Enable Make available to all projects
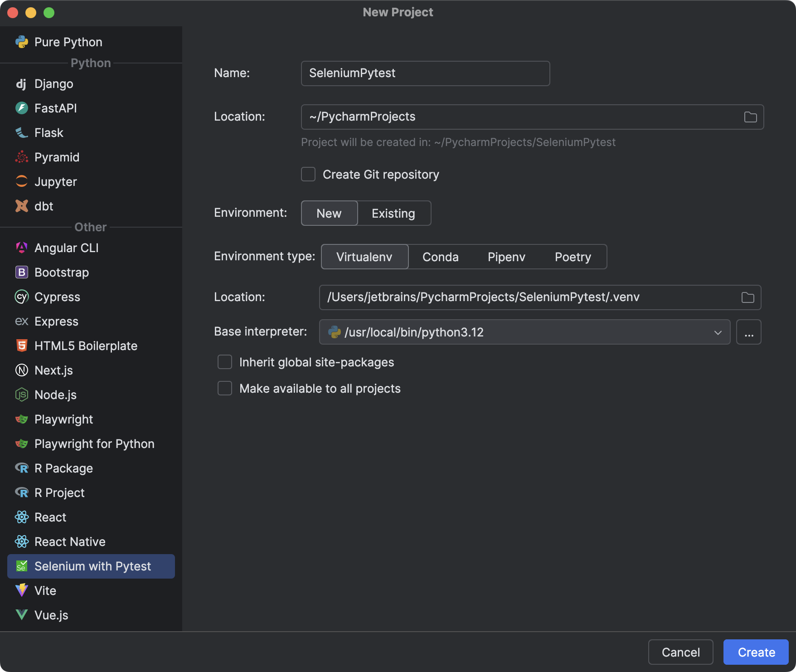Viewport: 796px width, 672px height. tap(225, 388)
